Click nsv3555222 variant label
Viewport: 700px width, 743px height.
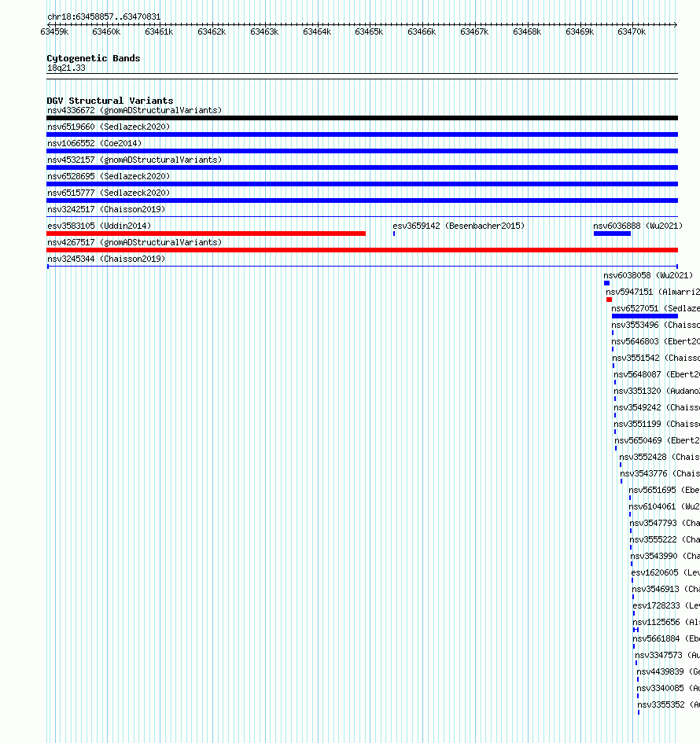[x=665, y=539]
